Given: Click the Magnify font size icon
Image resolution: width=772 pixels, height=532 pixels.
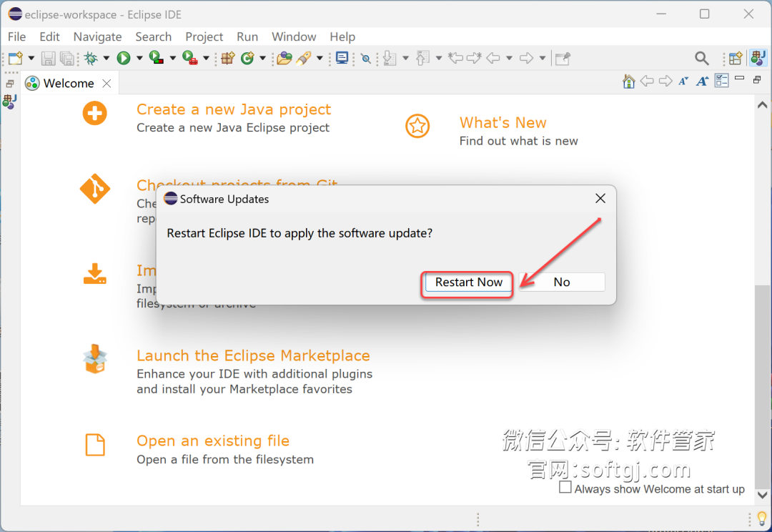Looking at the screenshot, I should [x=703, y=82].
